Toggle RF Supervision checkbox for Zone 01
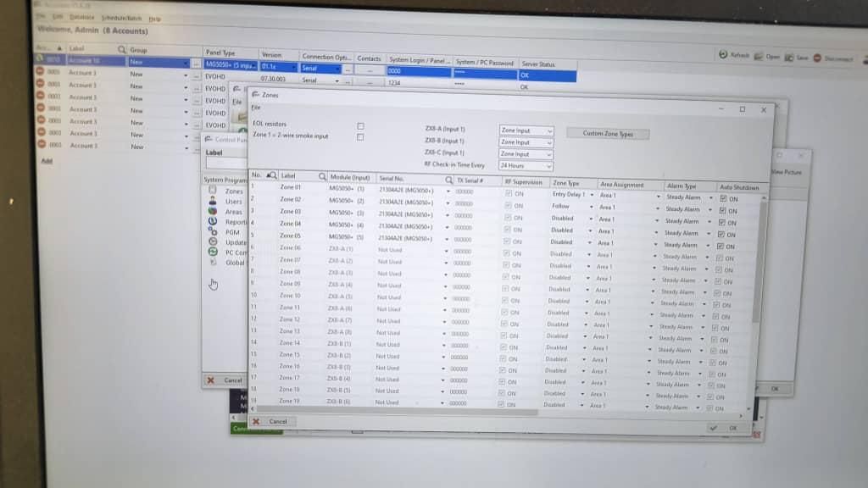The width and height of the screenshot is (868, 488). tap(509, 193)
